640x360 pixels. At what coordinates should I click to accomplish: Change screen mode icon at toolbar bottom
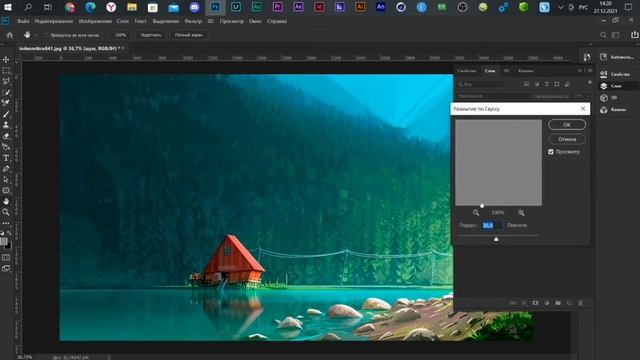coord(6,268)
